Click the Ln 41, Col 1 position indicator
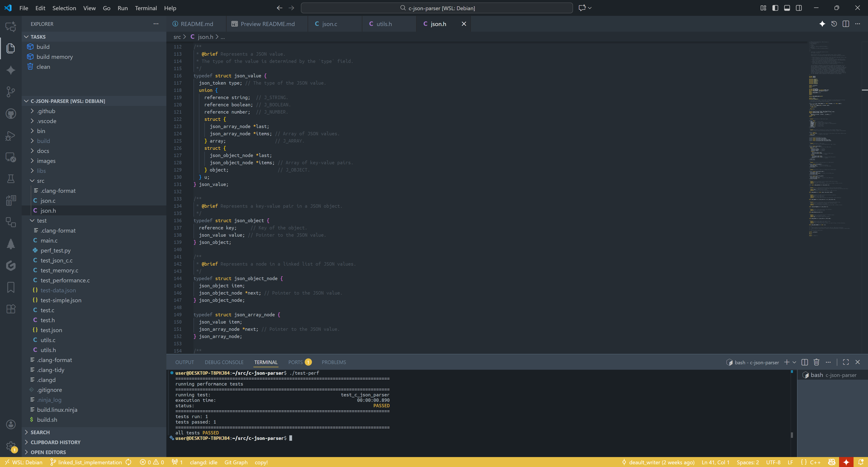 [715, 462]
